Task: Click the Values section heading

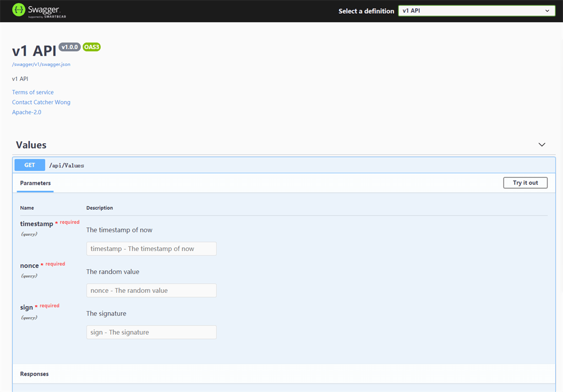Action: coord(31,145)
